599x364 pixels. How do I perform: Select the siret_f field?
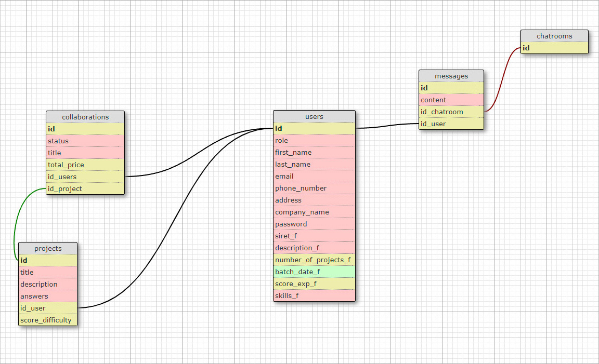[315, 236]
